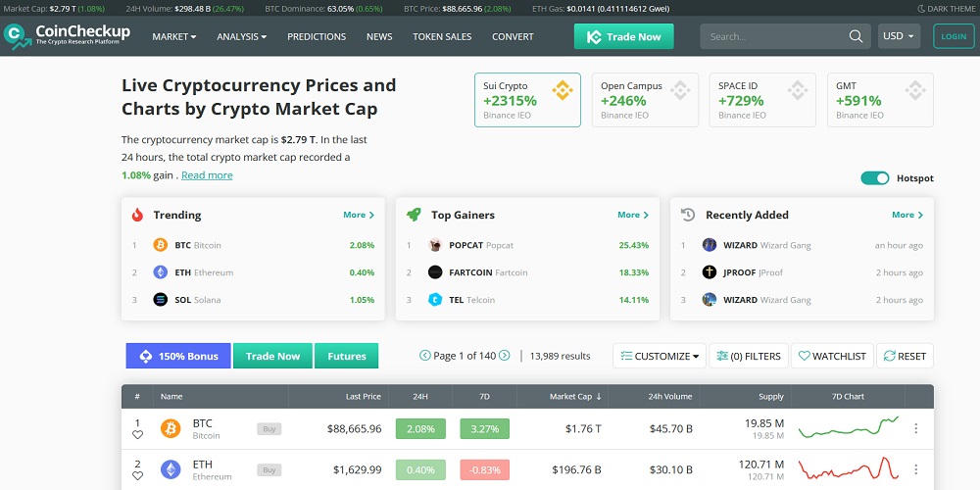Expand the CUSTOMIZE dropdown
This screenshot has width=980, height=490.
point(661,356)
